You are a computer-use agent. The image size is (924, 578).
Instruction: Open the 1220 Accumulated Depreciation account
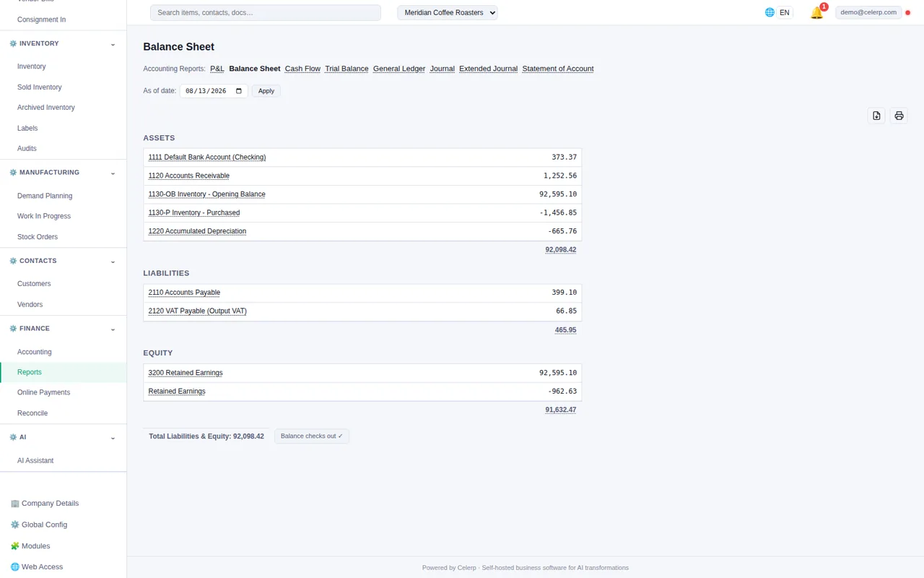(x=197, y=231)
